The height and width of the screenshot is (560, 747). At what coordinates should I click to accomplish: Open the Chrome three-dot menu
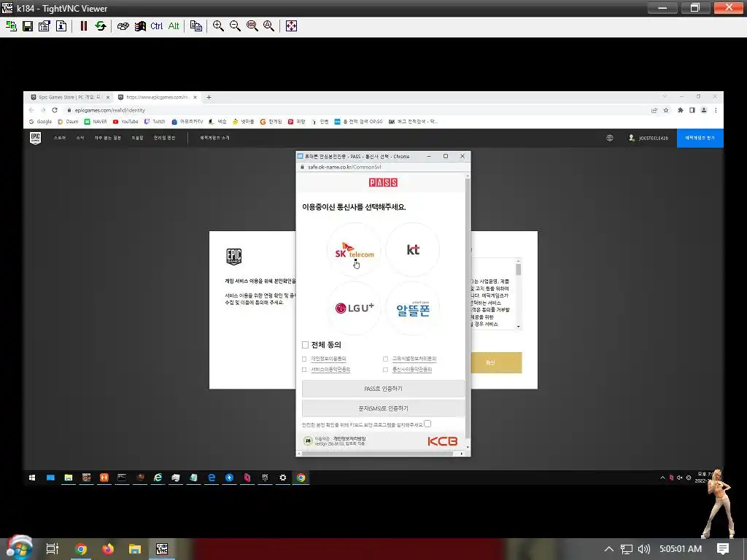[x=716, y=110]
